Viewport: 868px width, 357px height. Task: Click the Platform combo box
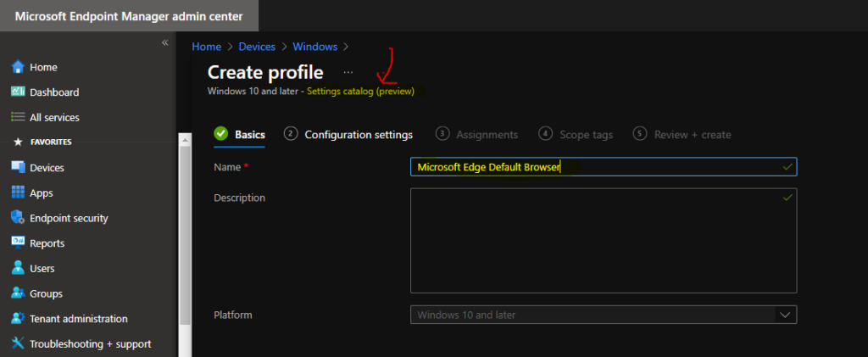[604, 315]
